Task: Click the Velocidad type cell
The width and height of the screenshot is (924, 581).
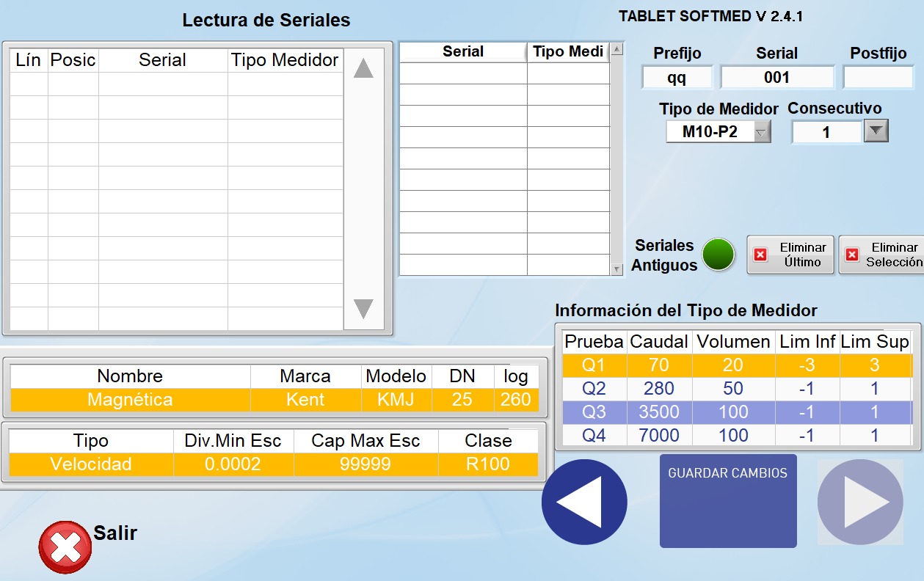Action: click(x=91, y=464)
